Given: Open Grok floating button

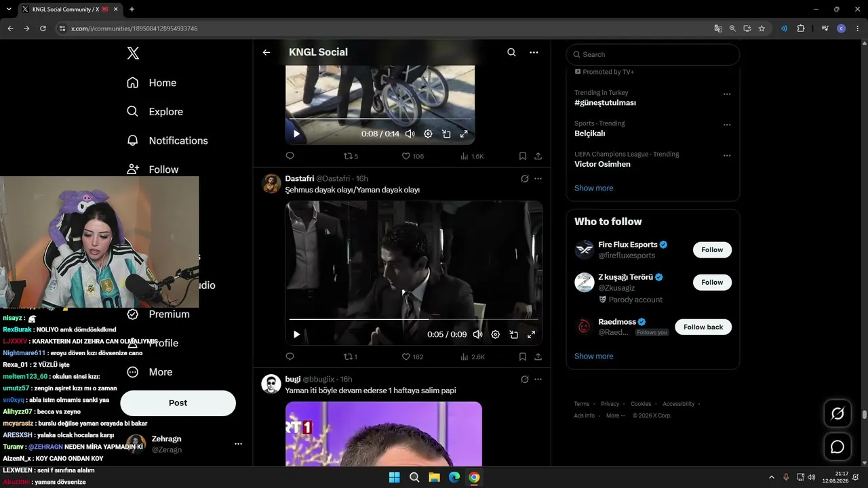Looking at the screenshot, I should point(837,413).
